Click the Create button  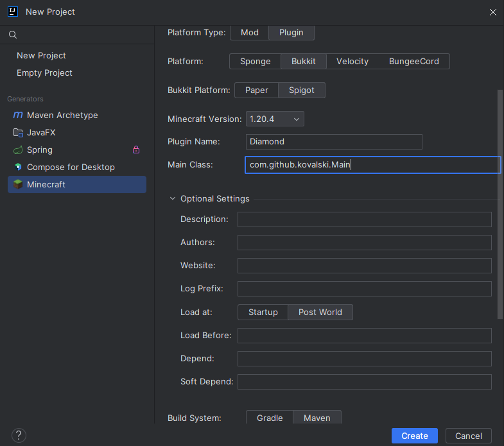pos(415,436)
